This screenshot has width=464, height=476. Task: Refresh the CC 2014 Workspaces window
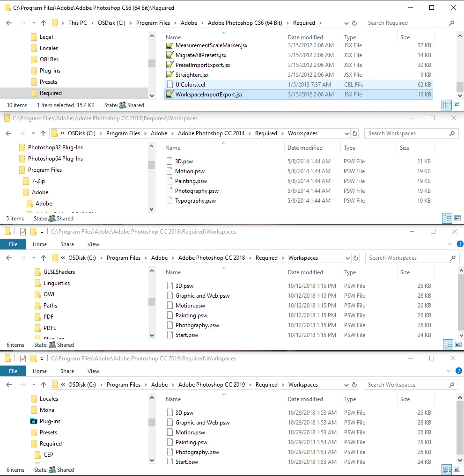tap(355, 133)
